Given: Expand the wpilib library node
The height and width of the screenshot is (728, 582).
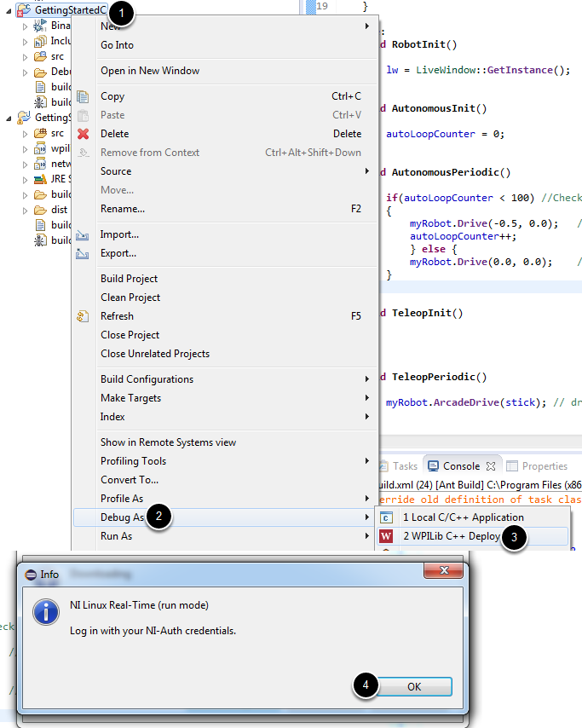Looking at the screenshot, I should point(25,149).
